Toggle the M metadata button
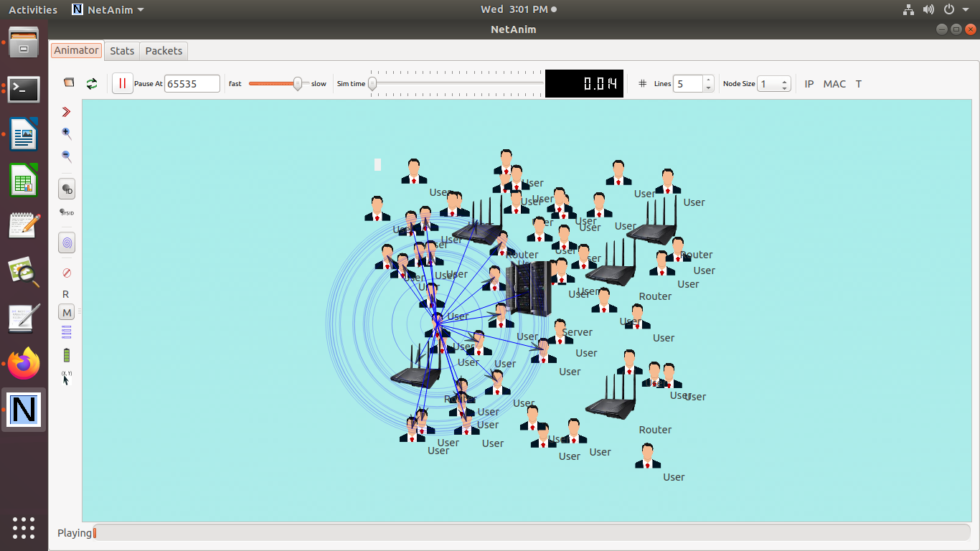Screen dimensions: 980x551 67,312
